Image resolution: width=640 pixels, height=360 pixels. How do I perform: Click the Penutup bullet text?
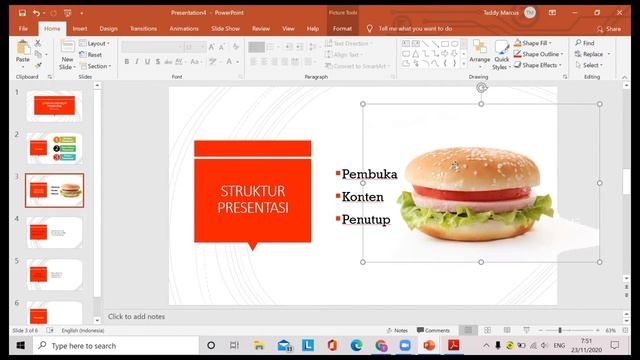click(x=366, y=220)
